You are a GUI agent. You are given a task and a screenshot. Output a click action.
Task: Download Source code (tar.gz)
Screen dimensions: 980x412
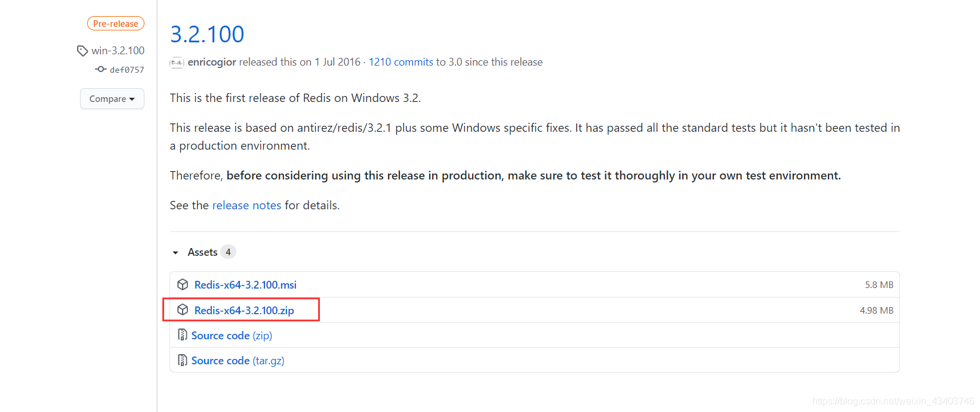pos(238,361)
